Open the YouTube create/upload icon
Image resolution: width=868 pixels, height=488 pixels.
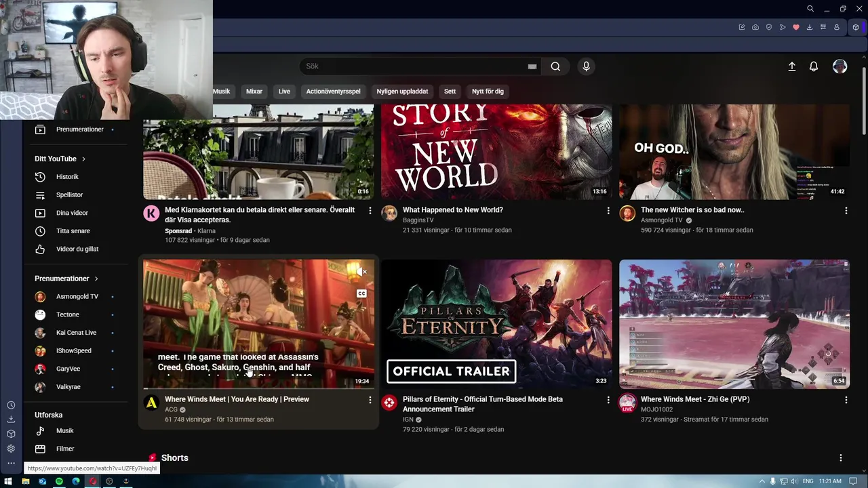[791, 66]
